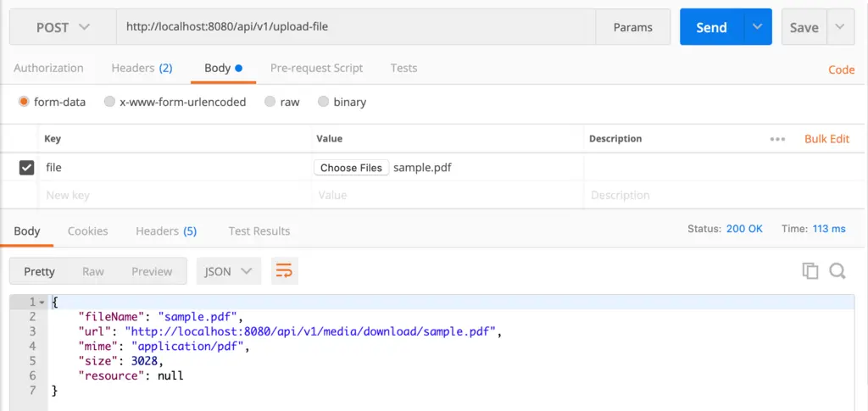Click the size value 3028
The height and width of the screenshot is (411, 868).
pyautogui.click(x=144, y=361)
